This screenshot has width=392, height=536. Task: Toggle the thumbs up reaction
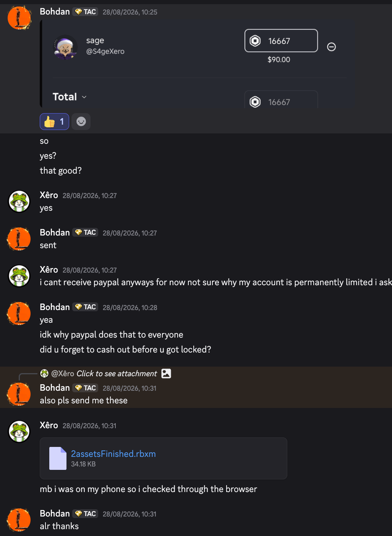tap(54, 122)
